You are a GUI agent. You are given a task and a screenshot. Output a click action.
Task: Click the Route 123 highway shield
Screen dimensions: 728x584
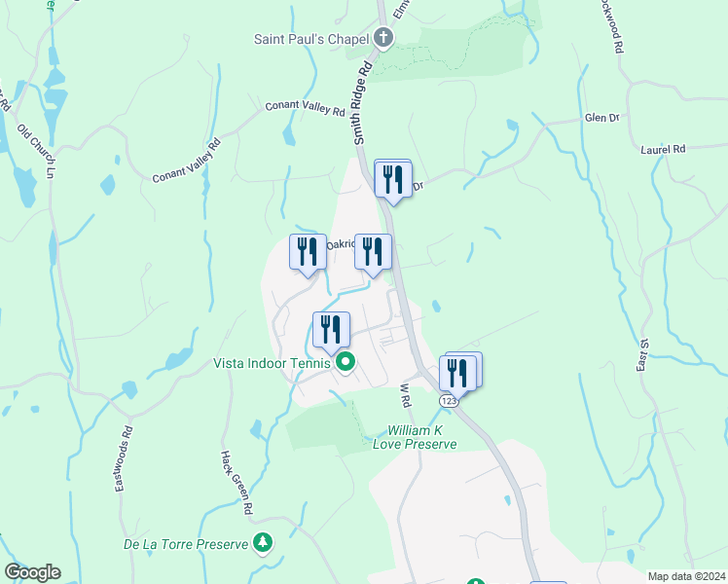click(449, 401)
